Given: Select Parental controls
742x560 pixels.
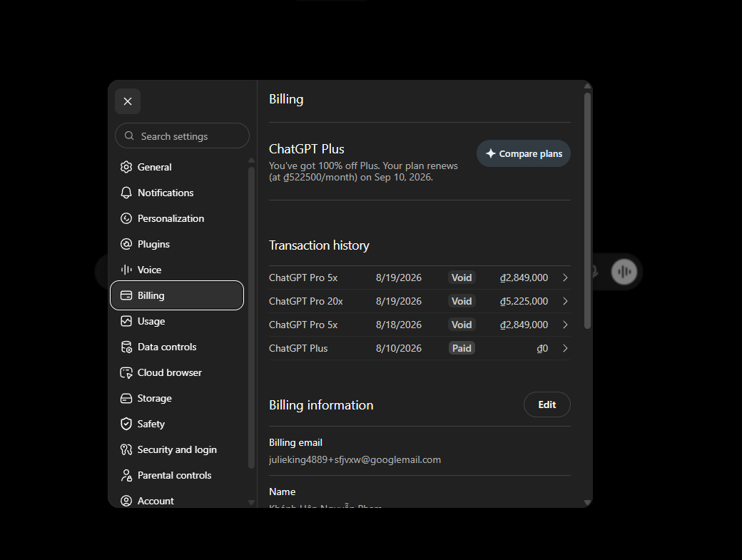Looking at the screenshot, I should (177, 475).
